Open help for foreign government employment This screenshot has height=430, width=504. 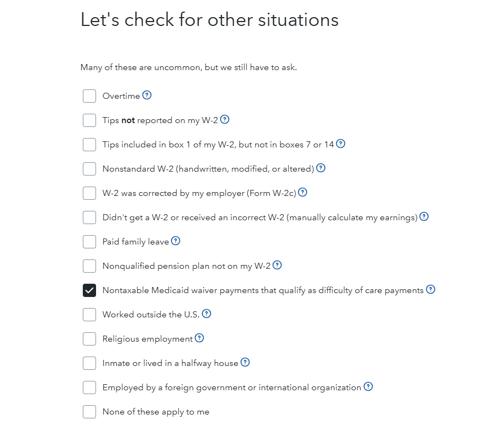pos(368,386)
